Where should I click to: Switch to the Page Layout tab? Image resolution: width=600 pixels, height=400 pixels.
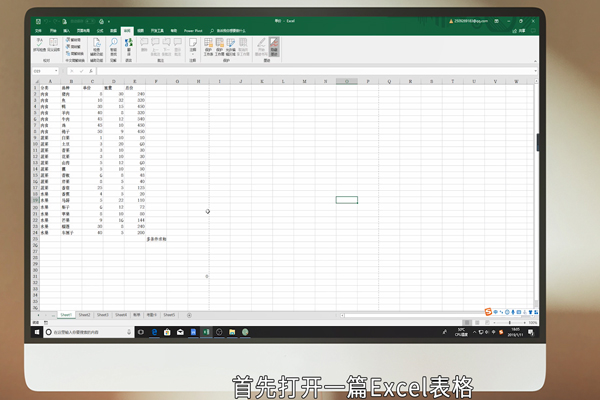(x=83, y=31)
